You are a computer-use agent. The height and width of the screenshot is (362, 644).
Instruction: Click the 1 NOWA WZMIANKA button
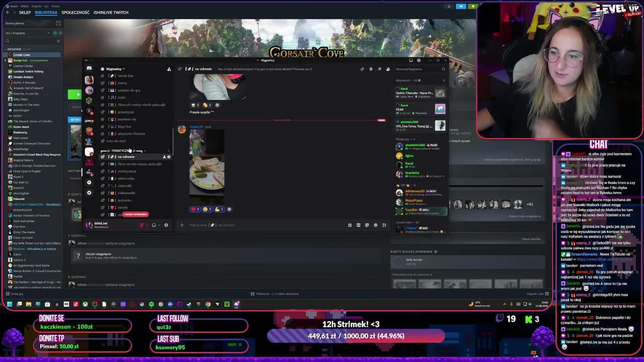pyautogui.click(x=135, y=215)
